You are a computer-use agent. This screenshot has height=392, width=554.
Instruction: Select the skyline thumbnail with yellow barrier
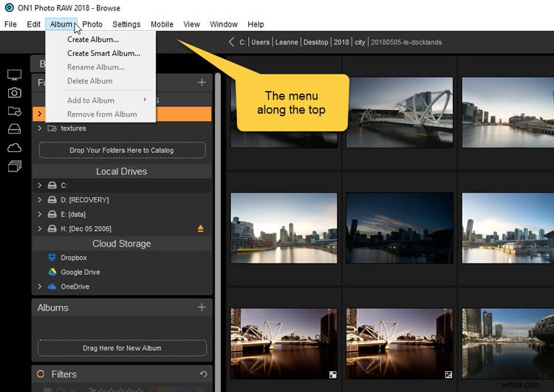284,228
